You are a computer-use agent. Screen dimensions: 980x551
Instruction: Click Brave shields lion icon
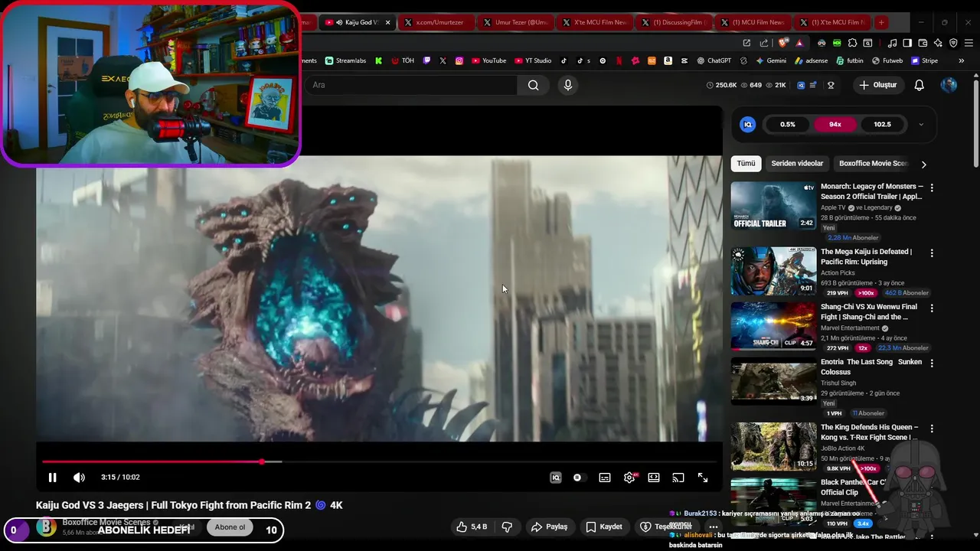coord(782,43)
